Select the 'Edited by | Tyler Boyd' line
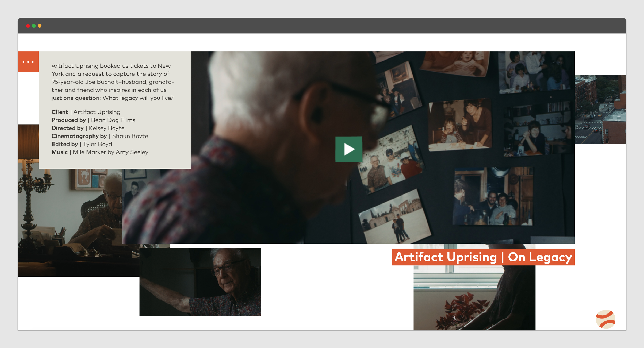644x348 pixels. [x=82, y=144]
